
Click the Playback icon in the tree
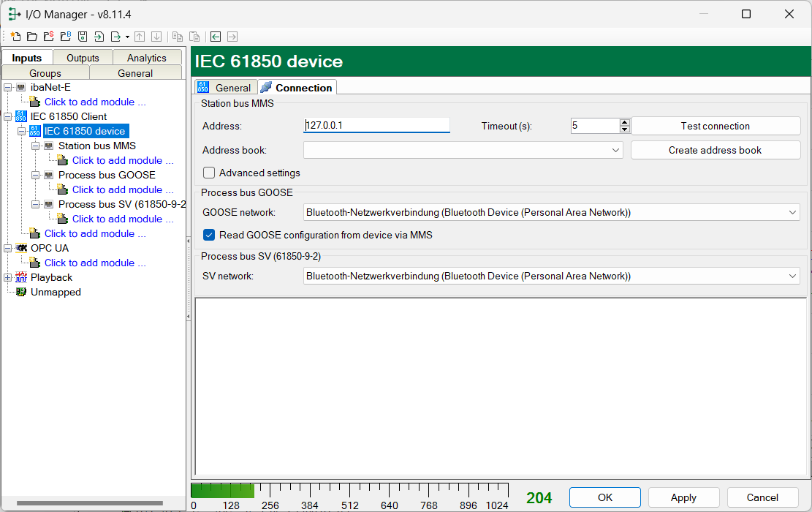[x=20, y=277]
